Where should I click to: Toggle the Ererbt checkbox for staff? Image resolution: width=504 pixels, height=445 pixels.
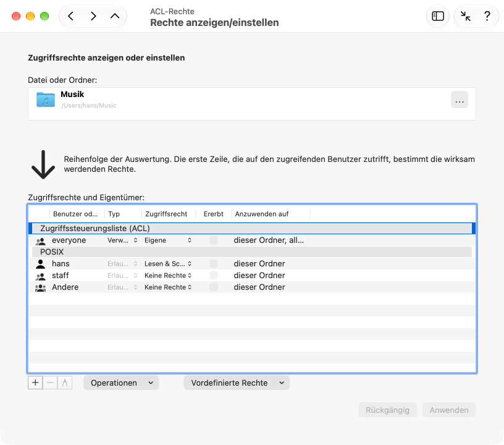click(214, 275)
